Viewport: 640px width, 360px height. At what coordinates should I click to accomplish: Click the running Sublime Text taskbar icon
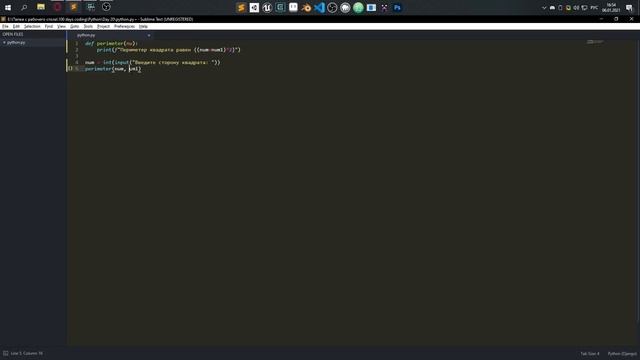click(74, 7)
